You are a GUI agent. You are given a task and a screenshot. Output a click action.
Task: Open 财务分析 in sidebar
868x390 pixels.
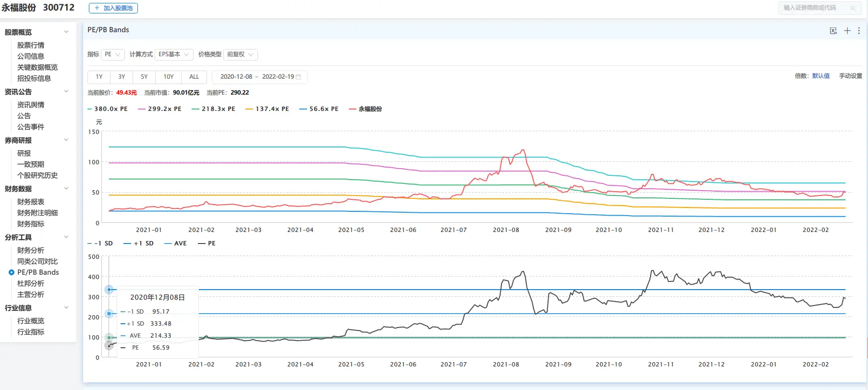[x=31, y=250]
